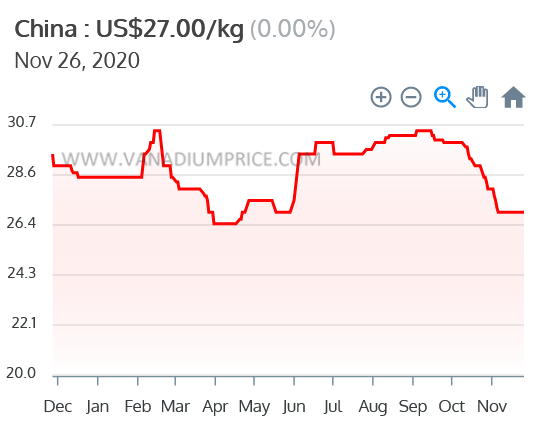Screen dimensions: 533x432
Task: Click the 26.4 y-axis value
Action: tap(21, 223)
